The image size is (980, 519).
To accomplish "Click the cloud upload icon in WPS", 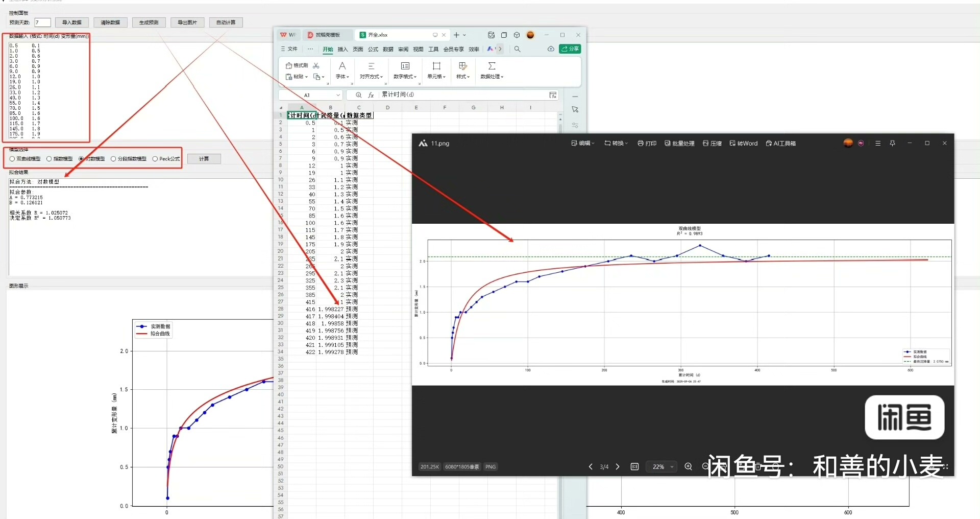I will [x=551, y=49].
